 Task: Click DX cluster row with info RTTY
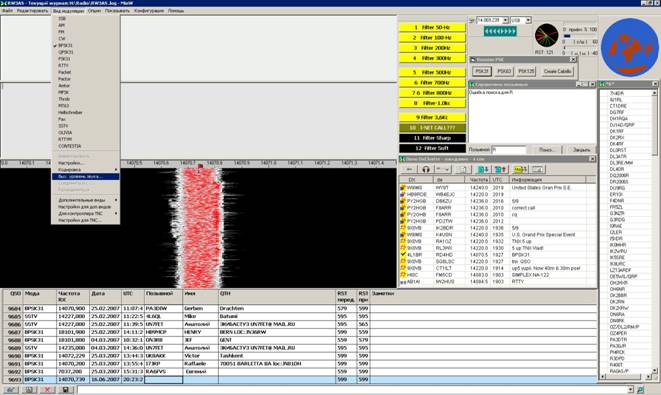tap(497, 282)
